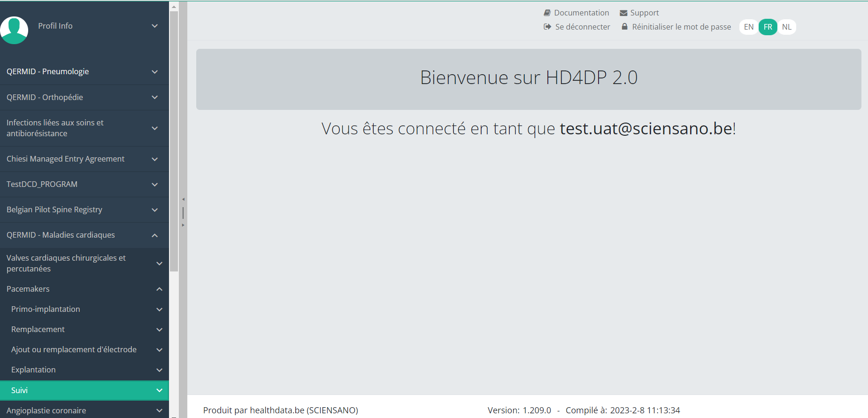Click the logout arrow icon
The width and height of the screenshot is (868, 418).
tap(547, 27)
